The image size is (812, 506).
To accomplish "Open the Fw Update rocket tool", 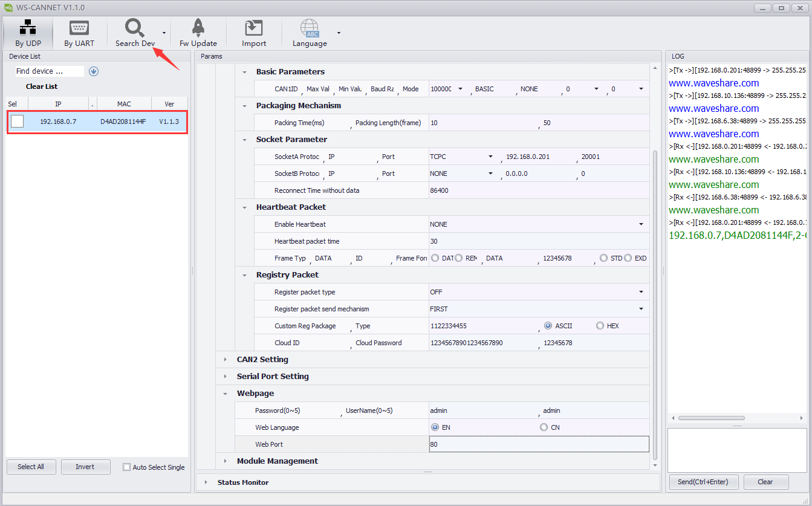I will (198, 28).
